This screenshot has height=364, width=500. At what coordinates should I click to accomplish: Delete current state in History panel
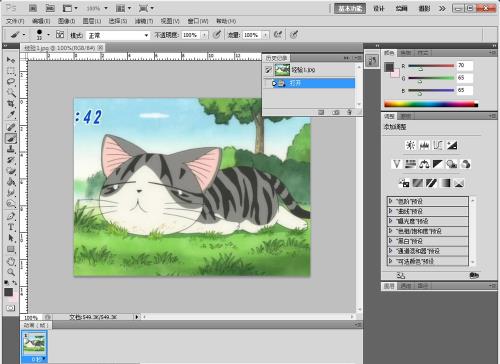tap(349, 112)
